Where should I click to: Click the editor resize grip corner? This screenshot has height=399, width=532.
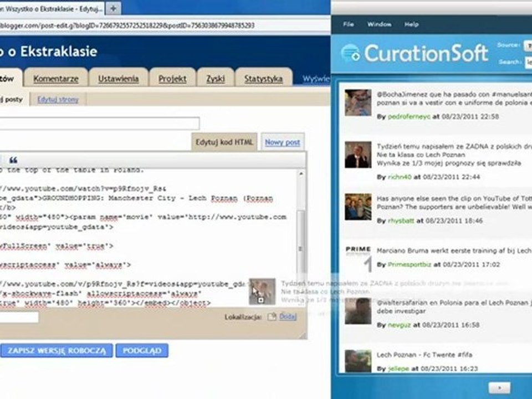(303, 335)
